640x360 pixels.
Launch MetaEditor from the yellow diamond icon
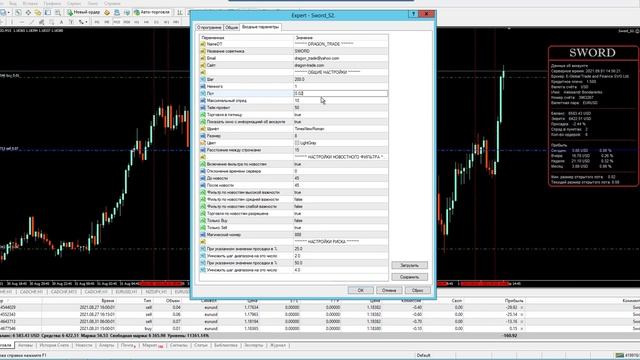(107, 13)
